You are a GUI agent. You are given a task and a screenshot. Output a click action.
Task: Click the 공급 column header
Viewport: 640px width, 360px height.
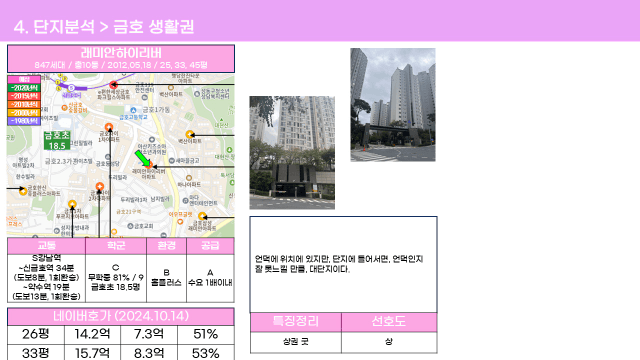[x=210, y=246]
